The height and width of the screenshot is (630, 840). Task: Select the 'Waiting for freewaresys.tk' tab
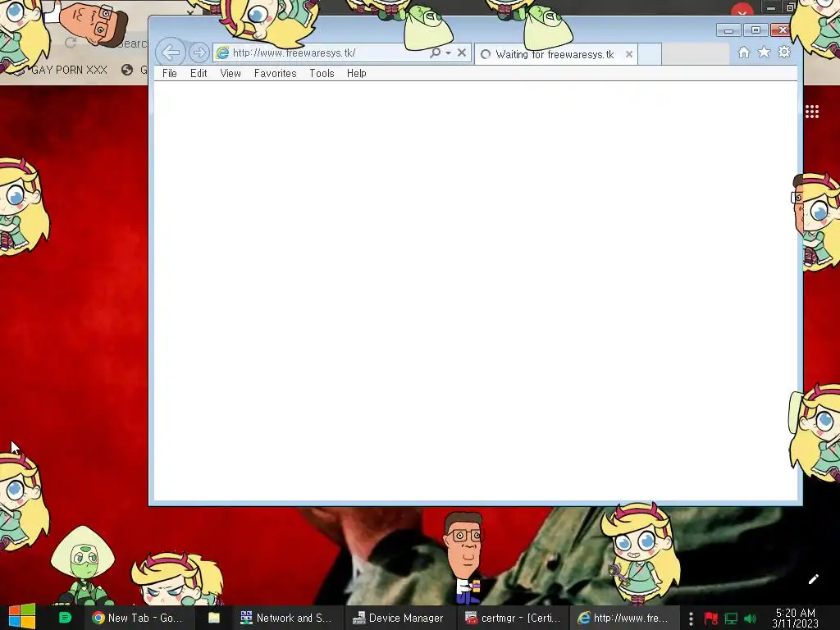point(555,54)
